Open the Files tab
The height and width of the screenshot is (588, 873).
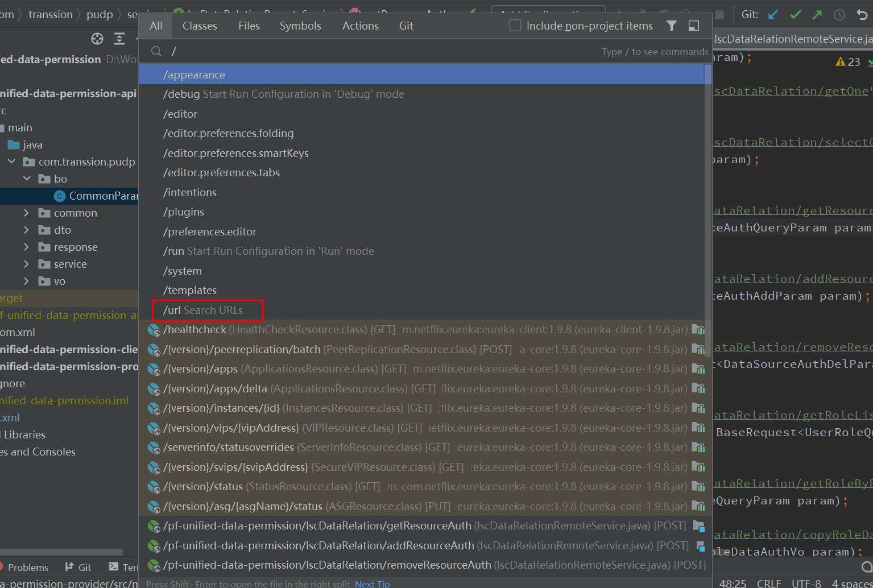point(249,26)
